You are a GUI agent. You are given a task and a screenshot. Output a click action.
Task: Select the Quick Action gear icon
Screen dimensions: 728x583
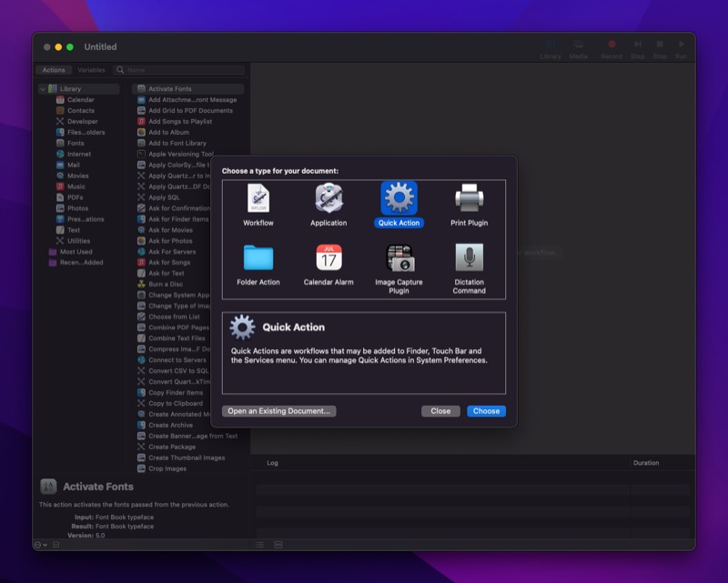pyautogui.click(x=399, y=198)
